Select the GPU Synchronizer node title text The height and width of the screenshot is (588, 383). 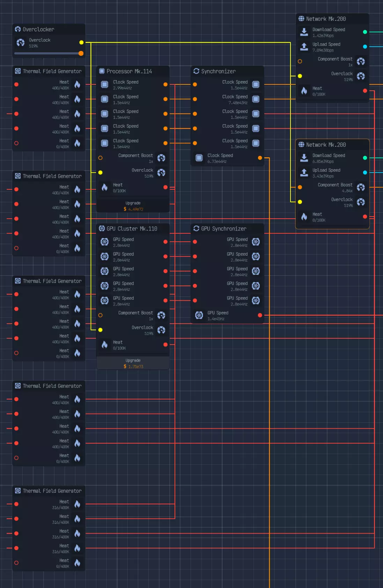(x=224, y=228)
